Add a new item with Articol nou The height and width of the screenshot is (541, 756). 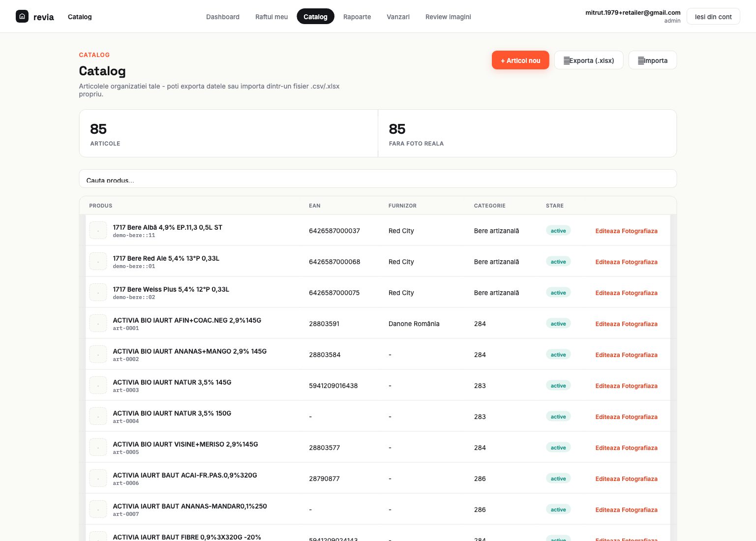(520, 60)
